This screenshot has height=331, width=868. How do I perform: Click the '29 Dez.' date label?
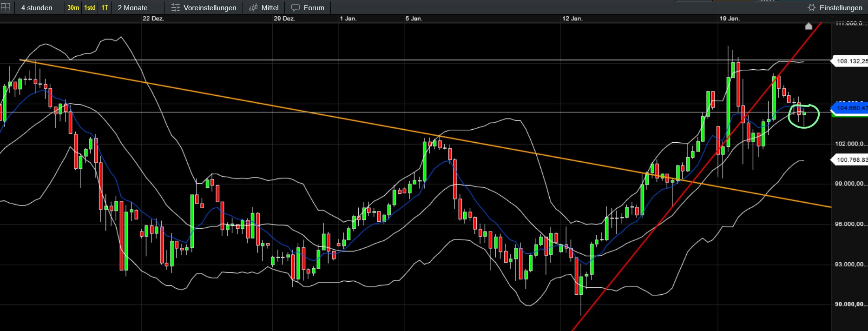pyautogui.click(x=284, y=19)
